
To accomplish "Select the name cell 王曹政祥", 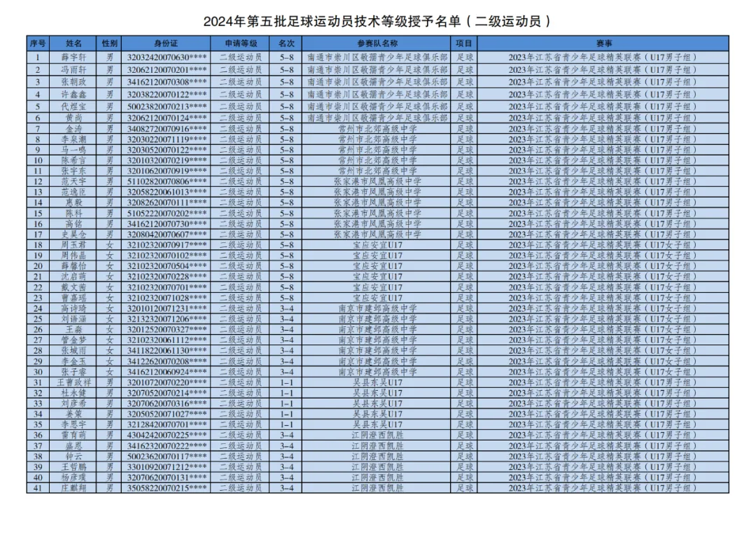I will tap(73, 382).
